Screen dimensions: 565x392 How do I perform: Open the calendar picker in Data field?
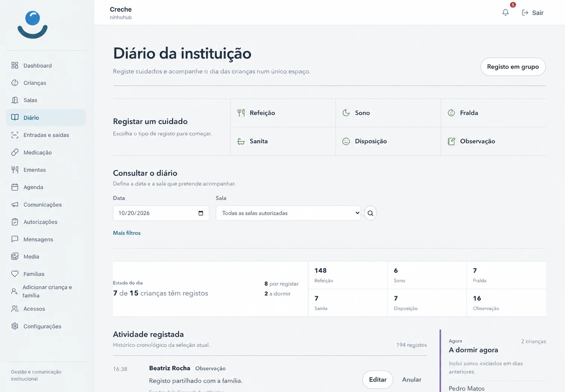tap(201, 213)
